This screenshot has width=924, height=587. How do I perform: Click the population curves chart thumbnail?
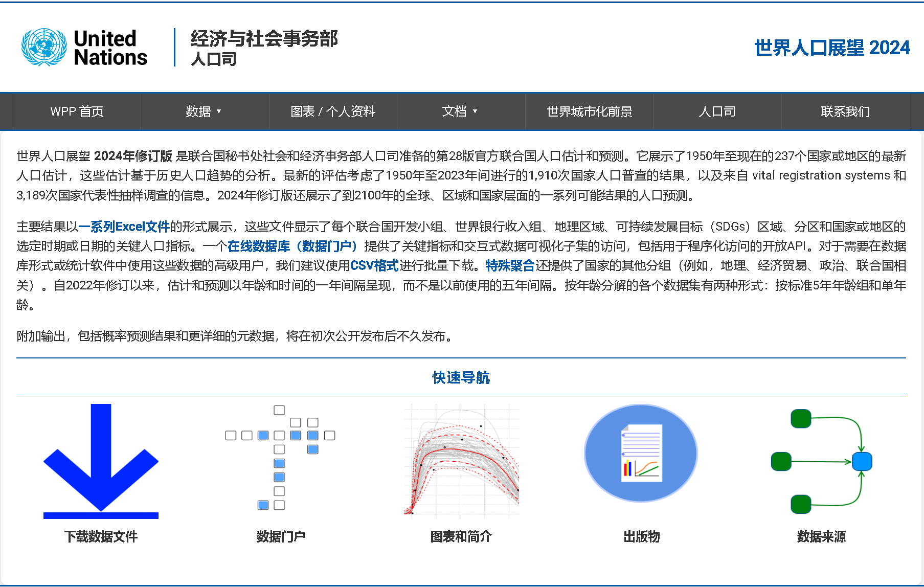pyautogui.click(x=461, y=460)
